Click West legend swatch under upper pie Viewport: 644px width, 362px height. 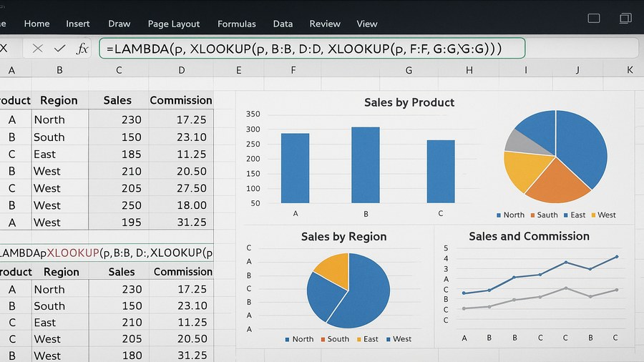593,215
